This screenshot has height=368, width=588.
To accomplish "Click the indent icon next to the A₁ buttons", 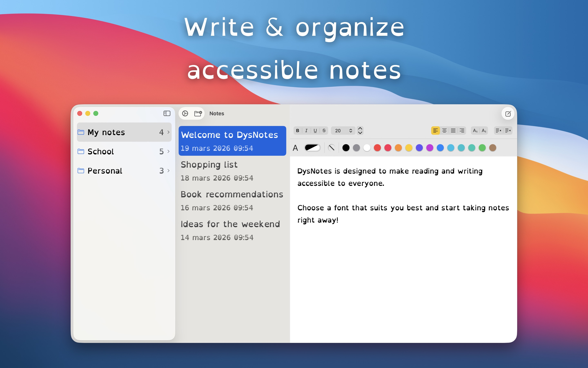I will 498,131.
